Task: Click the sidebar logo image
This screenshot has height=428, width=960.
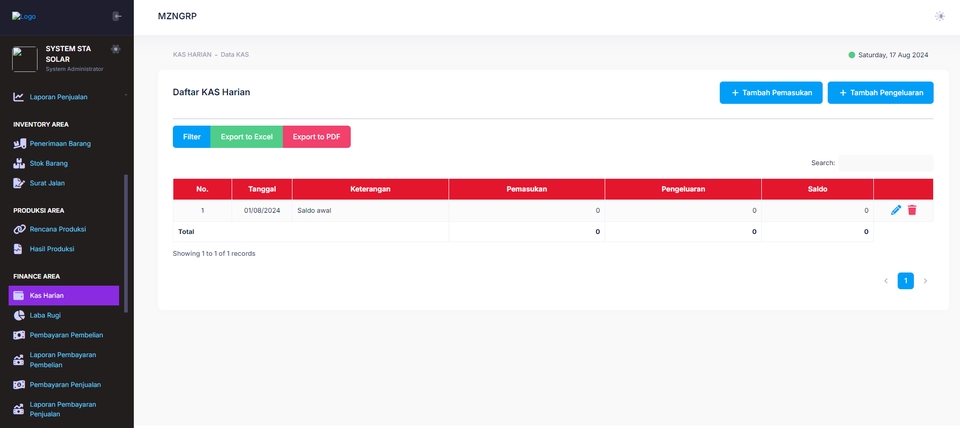Action: click(x=24, y=17)
